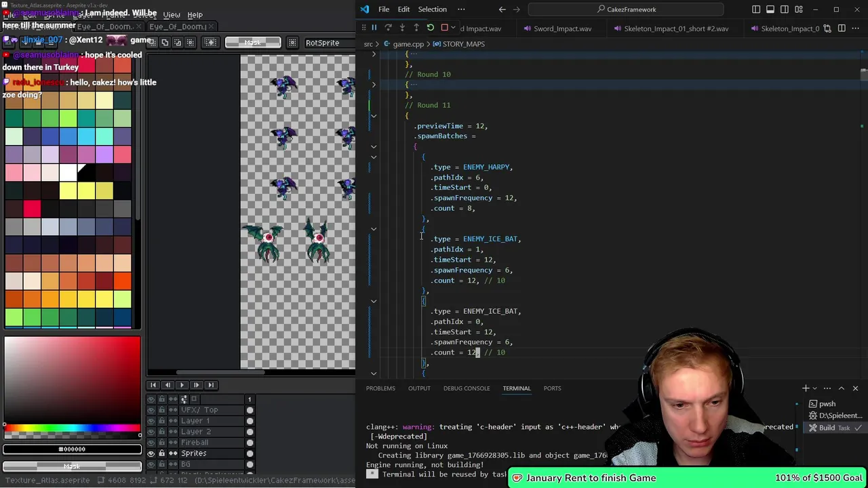
Task: Hide the VFX/ Top layer
Action: coord(151,410)
